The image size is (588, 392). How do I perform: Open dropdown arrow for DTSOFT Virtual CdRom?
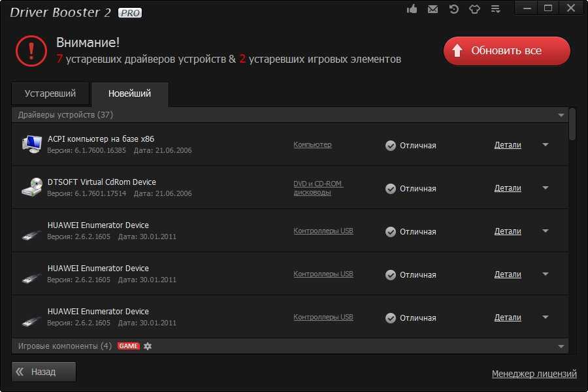(546, 188)
